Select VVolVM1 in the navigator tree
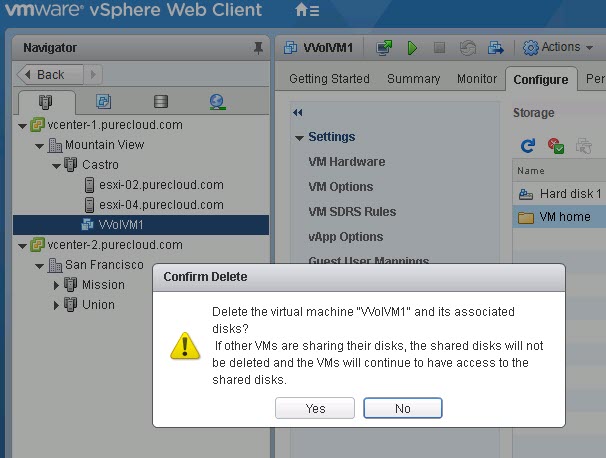 pos(141,225)
